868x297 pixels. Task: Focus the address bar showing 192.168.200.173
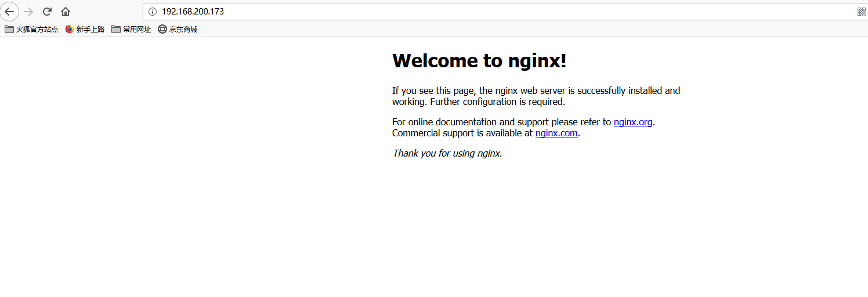(464, 12)
